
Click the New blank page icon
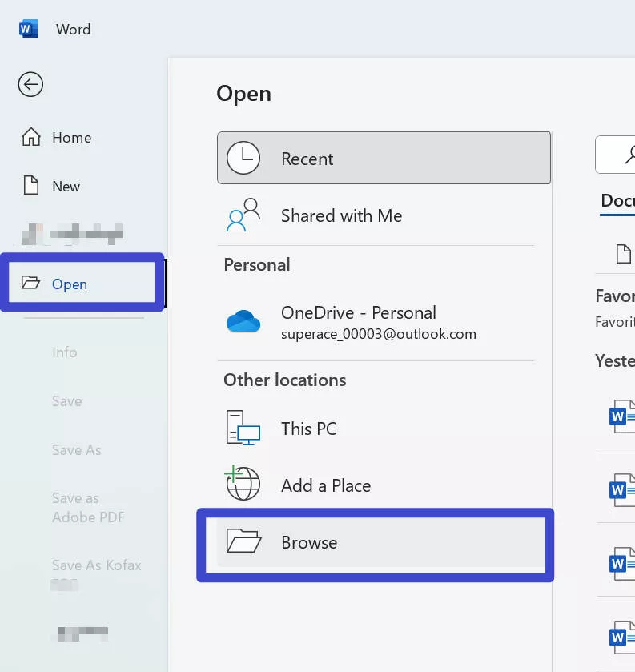click(x=31, y=186)
